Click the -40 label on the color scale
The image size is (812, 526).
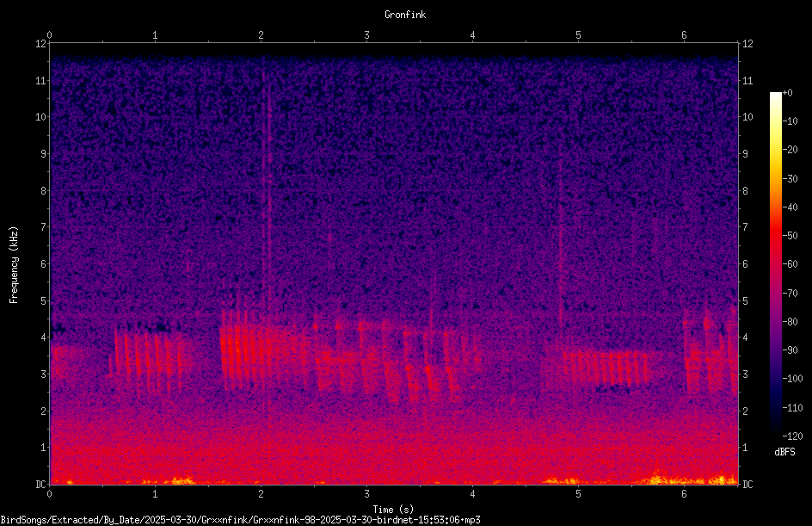[790, 207]
